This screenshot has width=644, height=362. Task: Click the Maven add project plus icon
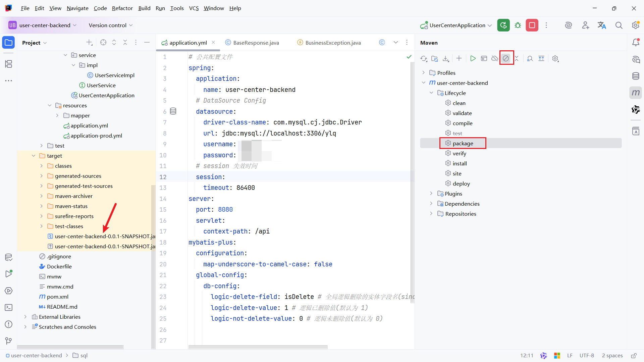[x=459, y=59]
